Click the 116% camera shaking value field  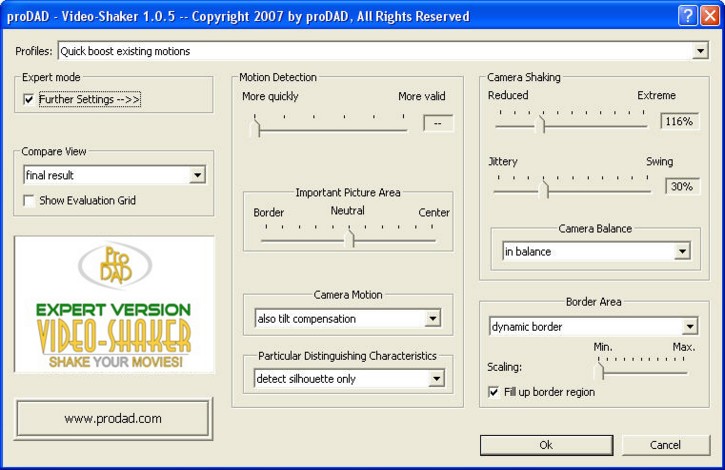[x=679, y=122]
